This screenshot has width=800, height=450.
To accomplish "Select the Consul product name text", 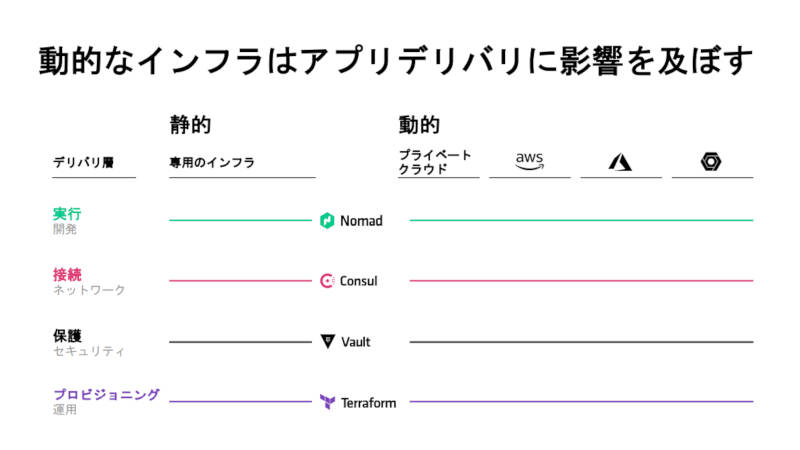I will [359, 281].
